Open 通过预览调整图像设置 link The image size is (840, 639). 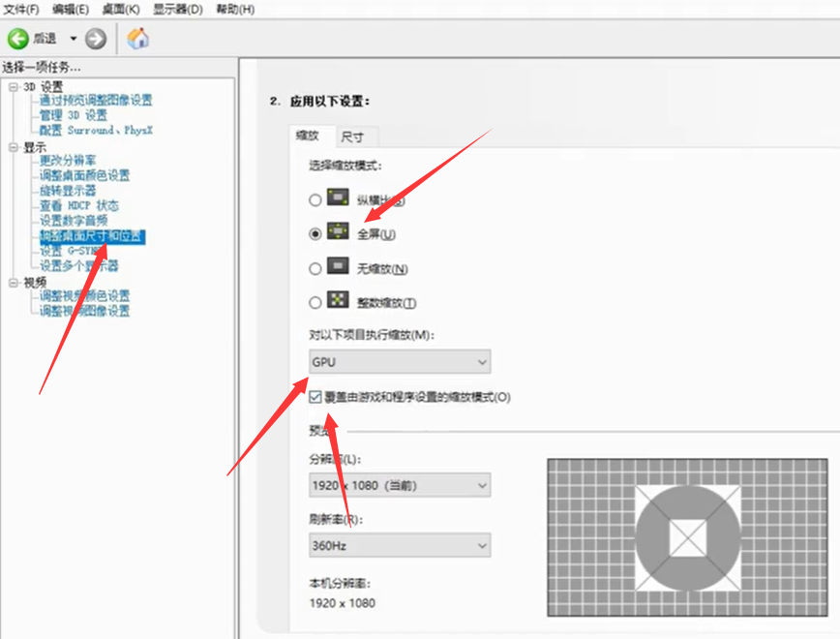[96, 101]
